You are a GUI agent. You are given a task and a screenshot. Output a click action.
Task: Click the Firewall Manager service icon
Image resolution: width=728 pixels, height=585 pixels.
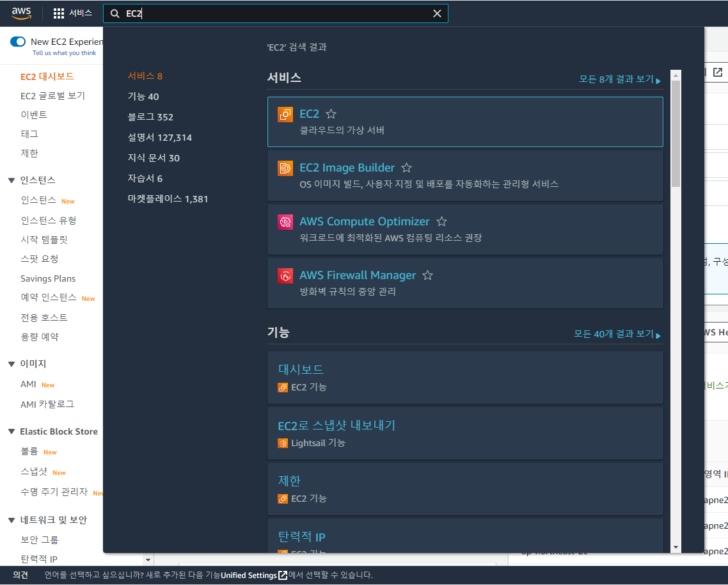pos(285,276)
